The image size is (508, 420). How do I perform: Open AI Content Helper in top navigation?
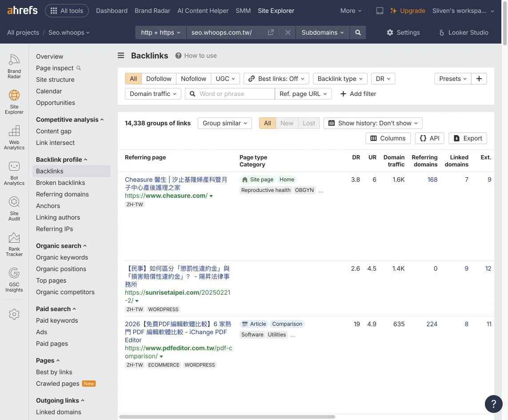point(203,11)
